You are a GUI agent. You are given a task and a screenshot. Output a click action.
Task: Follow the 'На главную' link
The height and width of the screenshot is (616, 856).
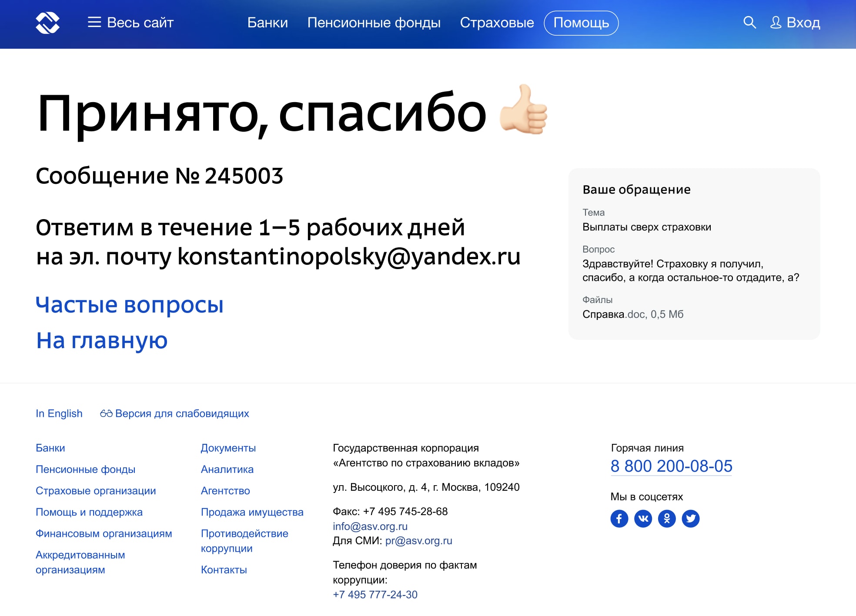point(102,340)
